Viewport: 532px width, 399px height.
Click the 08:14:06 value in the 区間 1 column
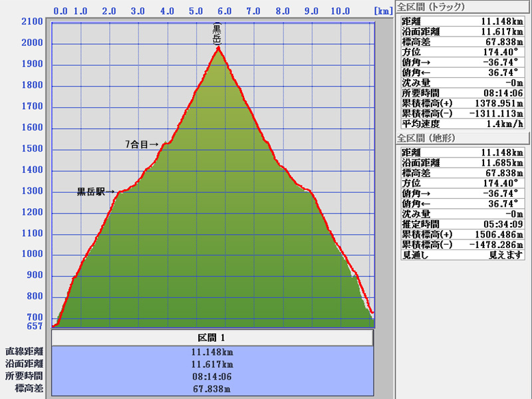(x=211, y=376)
